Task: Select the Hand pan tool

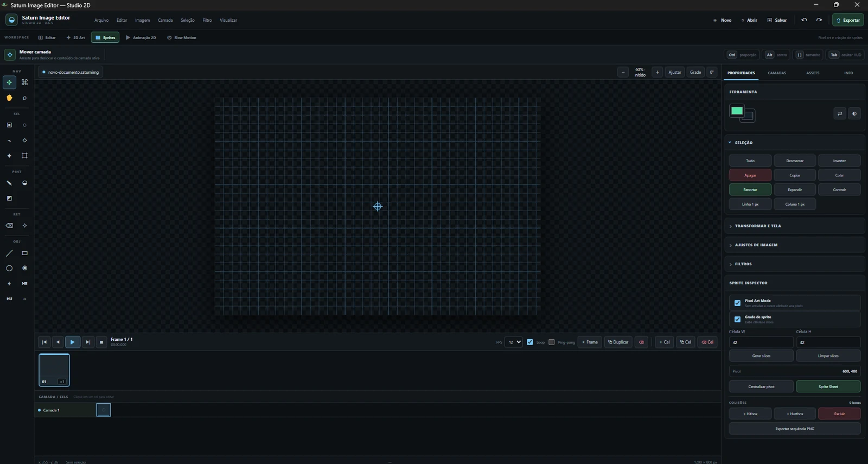Action: click(x=9, y=98)
